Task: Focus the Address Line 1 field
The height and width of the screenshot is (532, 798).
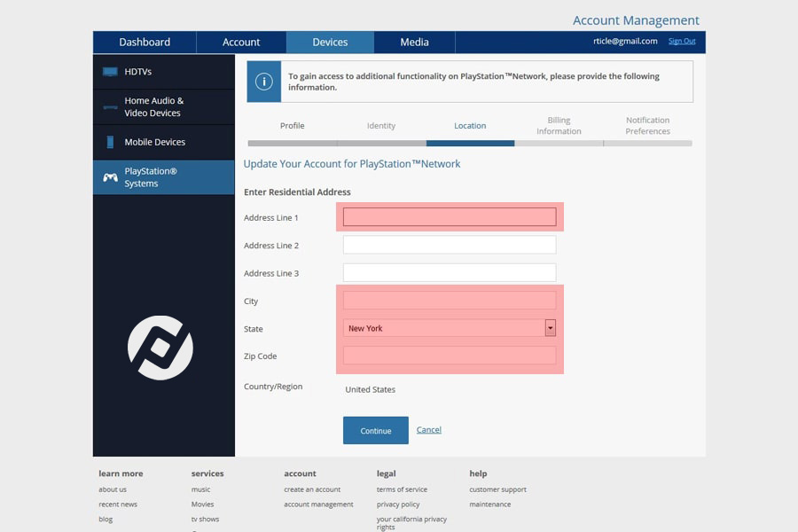Action: click(x=450, y=217)
